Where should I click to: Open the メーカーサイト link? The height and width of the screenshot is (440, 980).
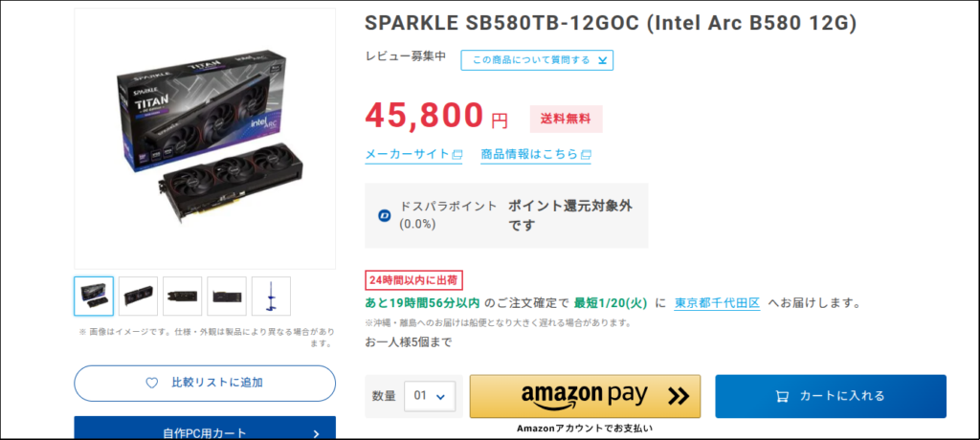point(408,154)
